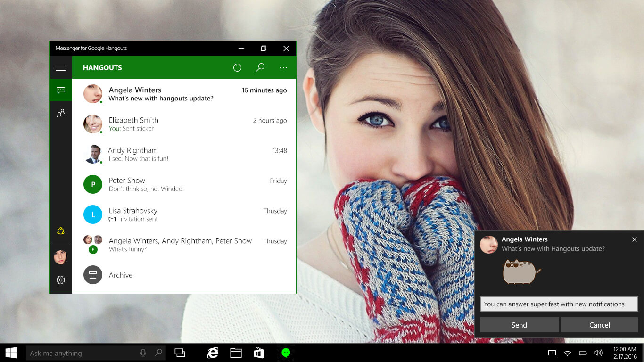Restore down the Messenger window

coord(264,48)
